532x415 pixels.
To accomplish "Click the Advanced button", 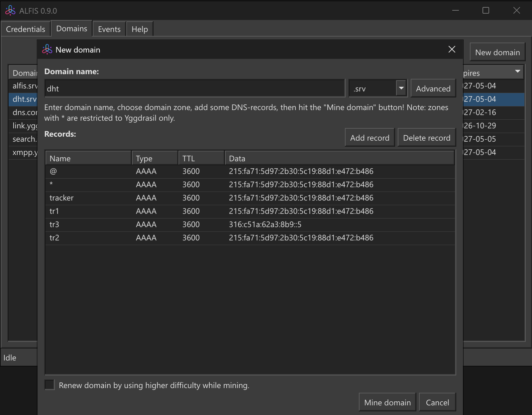I will 433,88.
